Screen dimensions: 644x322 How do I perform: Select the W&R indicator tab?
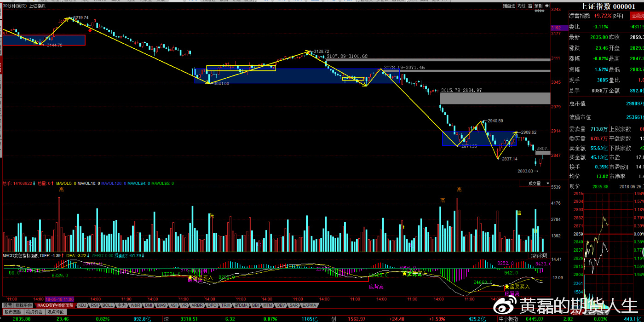(135, 305)
